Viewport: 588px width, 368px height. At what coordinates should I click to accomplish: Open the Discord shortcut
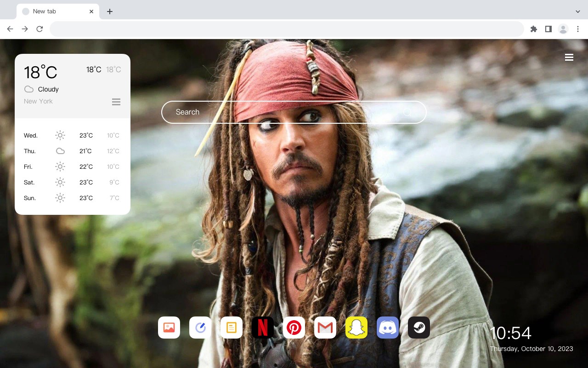tap(388, 328)
